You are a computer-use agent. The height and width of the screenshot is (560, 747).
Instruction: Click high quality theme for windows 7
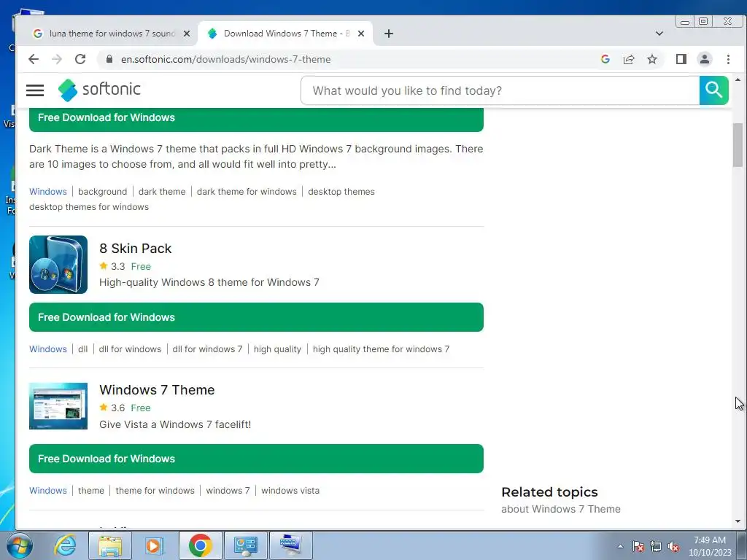381,349
